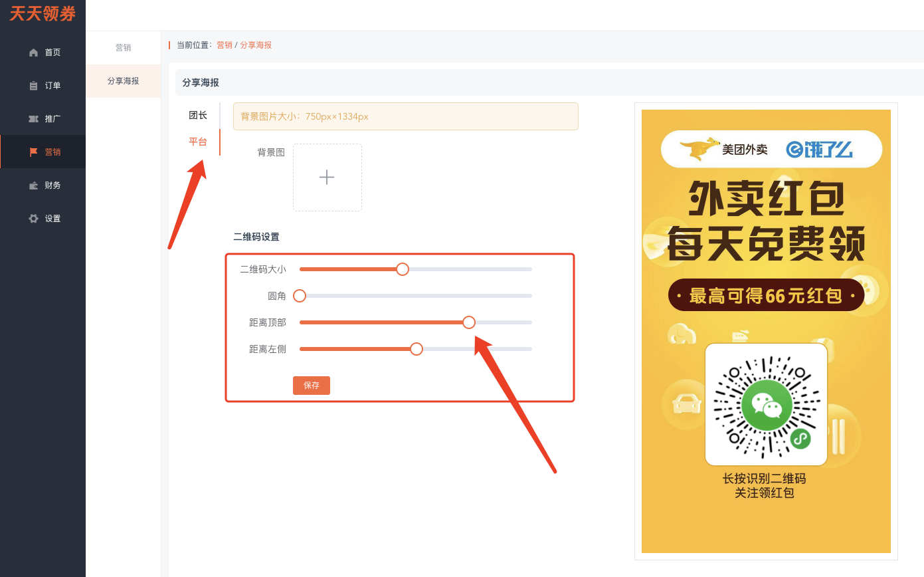Click the flag icon beside 营销
924x577 pixels.
click(x=33, y=152)
